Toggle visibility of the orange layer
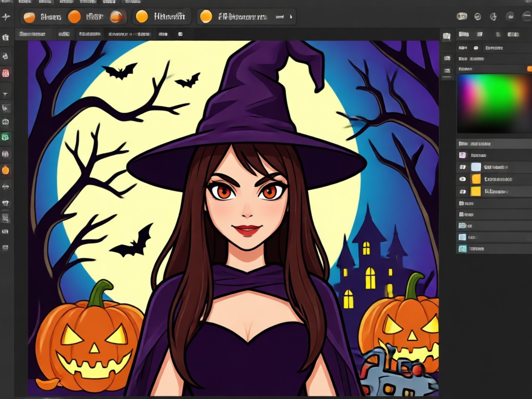Screen dimensions: 532x399 pyautogui.click(x=462, y=179)
